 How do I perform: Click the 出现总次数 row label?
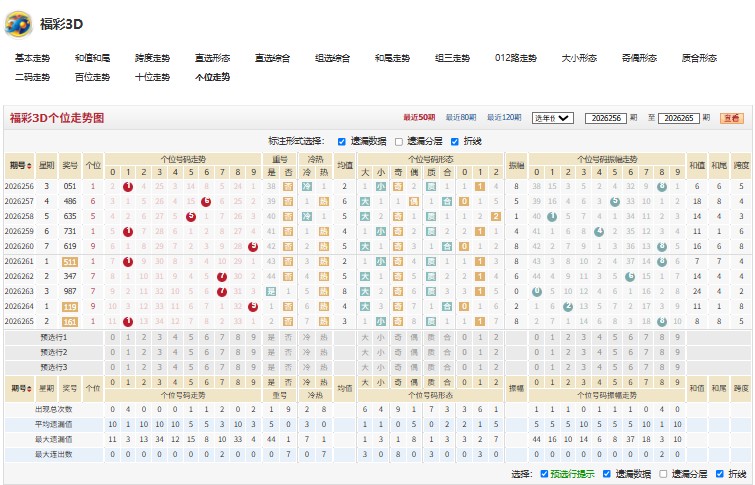point(53,409)
